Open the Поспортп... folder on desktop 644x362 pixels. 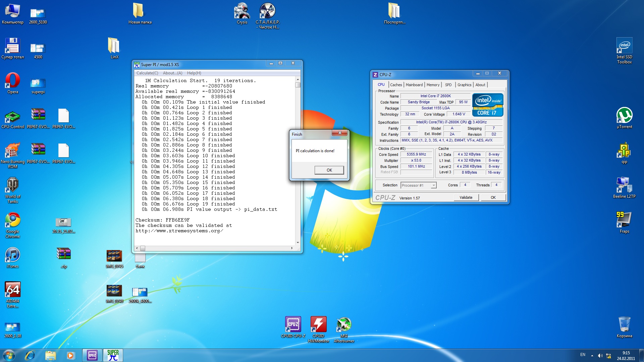tap(394, 14)
